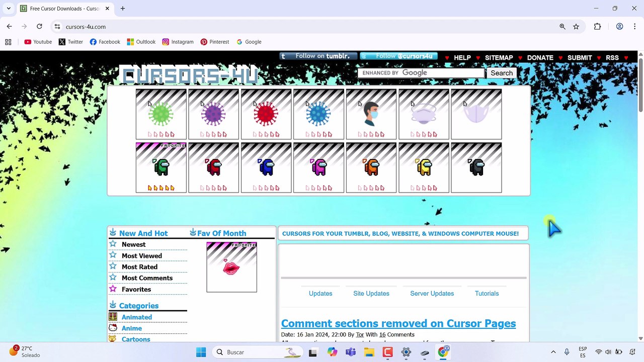Viewport: 644px width, 362px height.
Task: Open the zoom magnifier in the address bar
Action: point(562,27)
